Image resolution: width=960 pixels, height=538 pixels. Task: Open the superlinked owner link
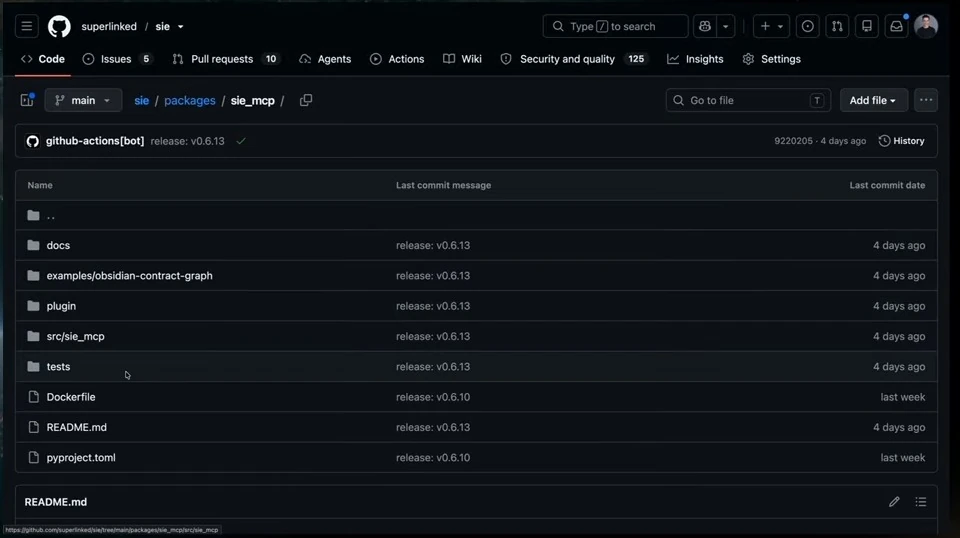point(109,26)
